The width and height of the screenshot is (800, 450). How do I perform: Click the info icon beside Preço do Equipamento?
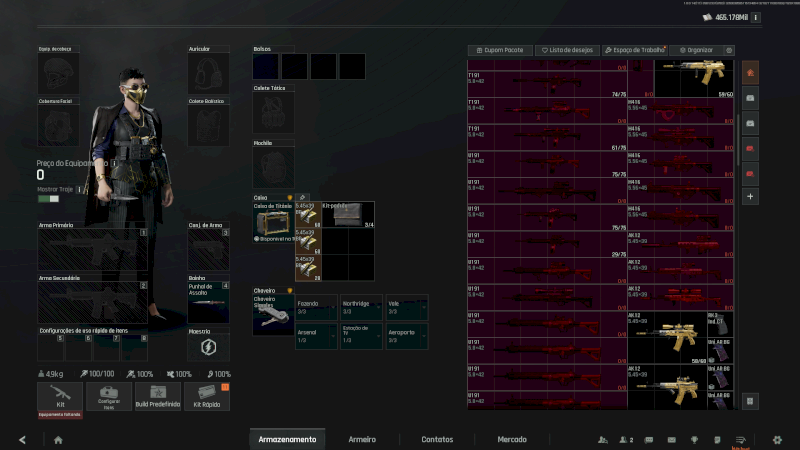114,163
